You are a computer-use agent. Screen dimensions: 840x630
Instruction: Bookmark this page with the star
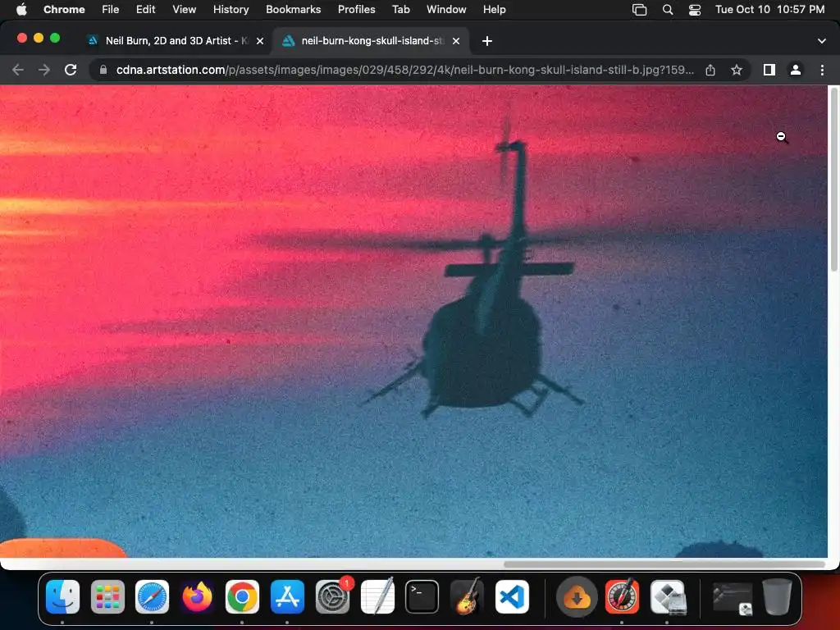coord(737,70)
